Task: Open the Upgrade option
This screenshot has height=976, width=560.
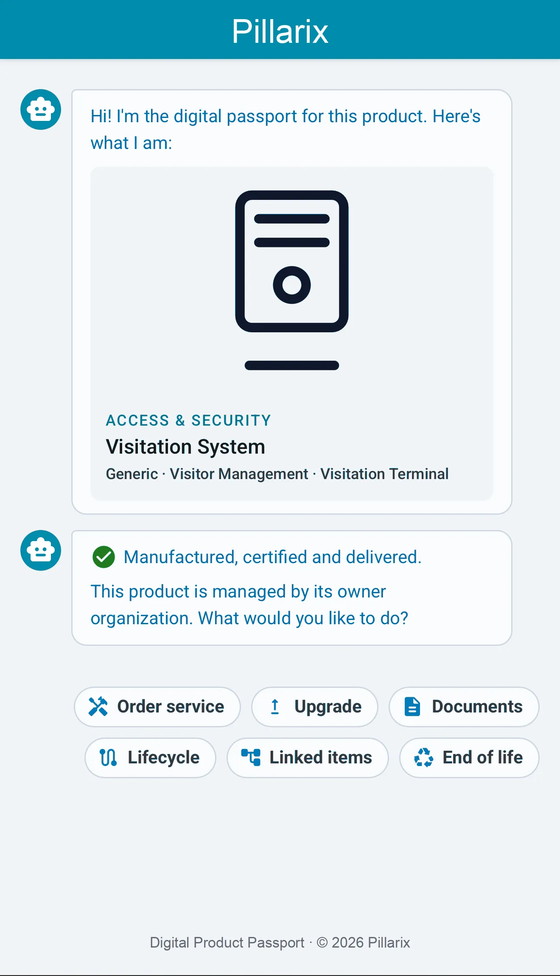Action: 314,707
